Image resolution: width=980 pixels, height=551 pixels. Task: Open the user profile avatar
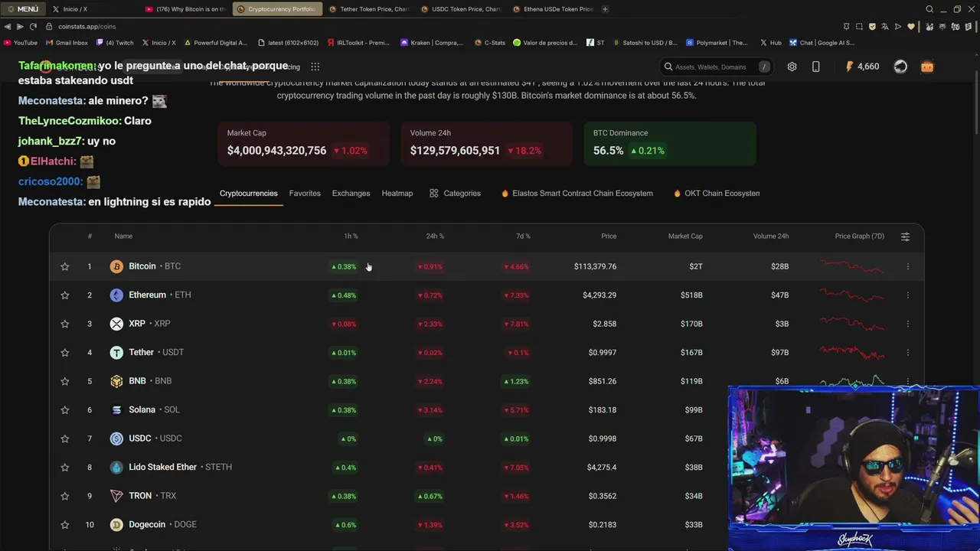point(900,67)
